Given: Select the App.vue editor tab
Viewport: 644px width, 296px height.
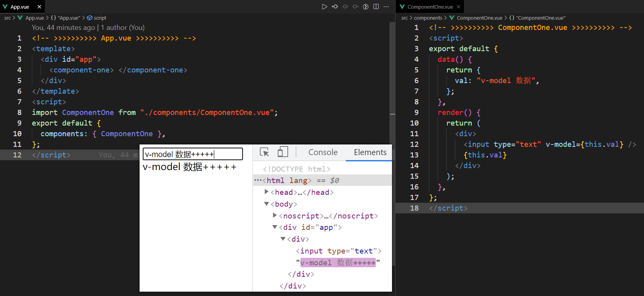Looking at the screenshot, I should click(22, 7).
